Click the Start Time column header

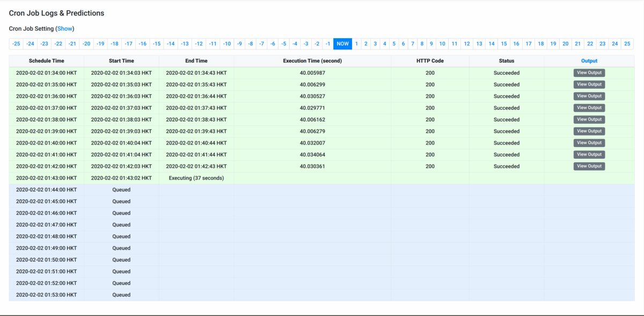[121, 61]
